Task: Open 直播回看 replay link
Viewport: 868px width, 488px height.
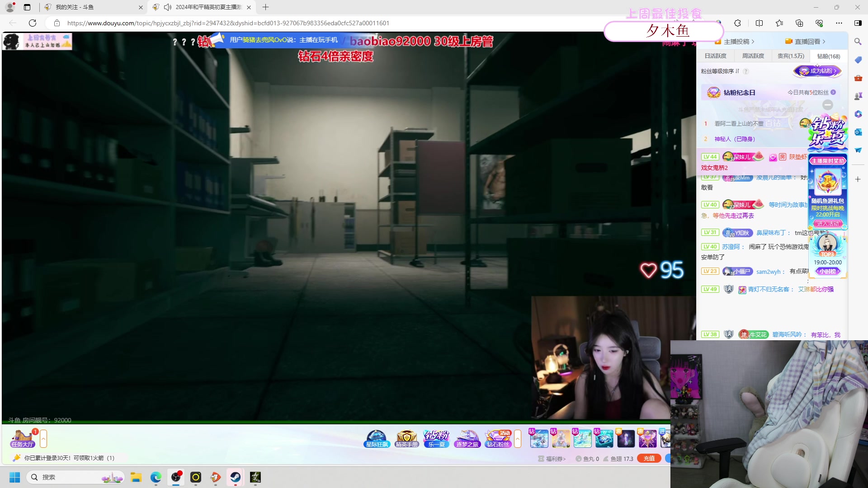Action: 806,42
